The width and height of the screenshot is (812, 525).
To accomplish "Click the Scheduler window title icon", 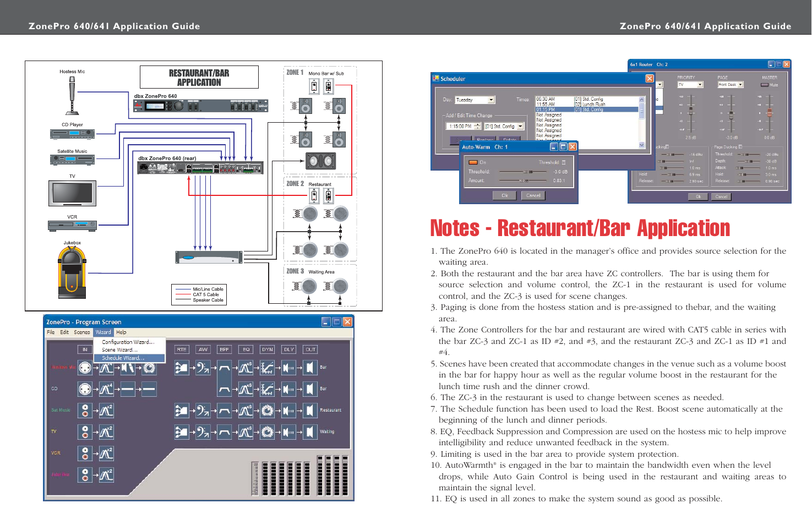I will coord(436,79).
